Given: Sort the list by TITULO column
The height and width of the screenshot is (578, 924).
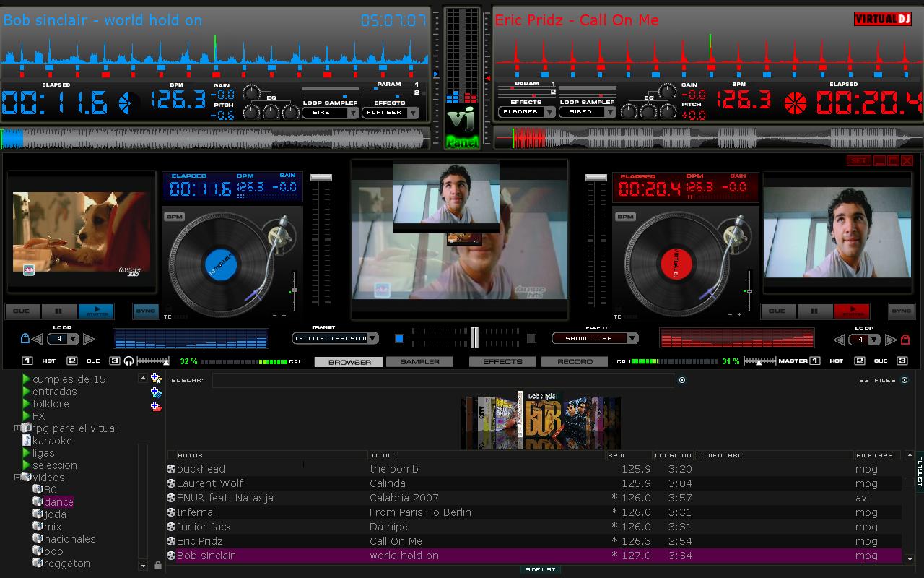Looking at the screenshot, I should tap(486, 455).
